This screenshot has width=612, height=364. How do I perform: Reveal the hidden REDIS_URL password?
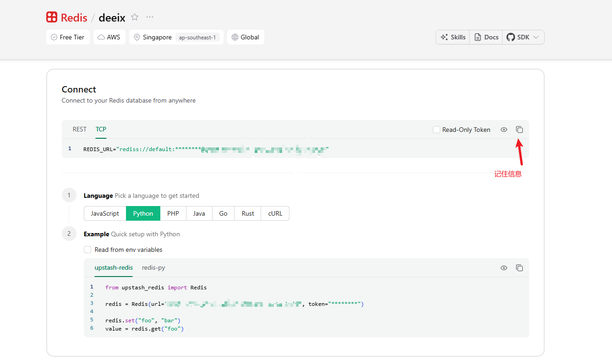click(504, 130)
